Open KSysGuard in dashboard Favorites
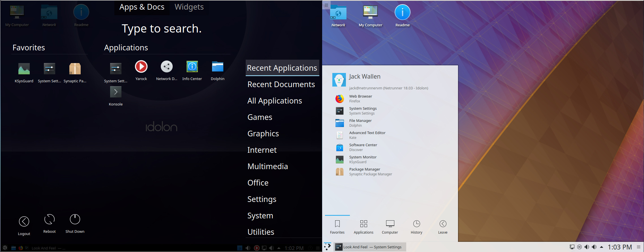The image size is (644, 252). pos(24,73)
